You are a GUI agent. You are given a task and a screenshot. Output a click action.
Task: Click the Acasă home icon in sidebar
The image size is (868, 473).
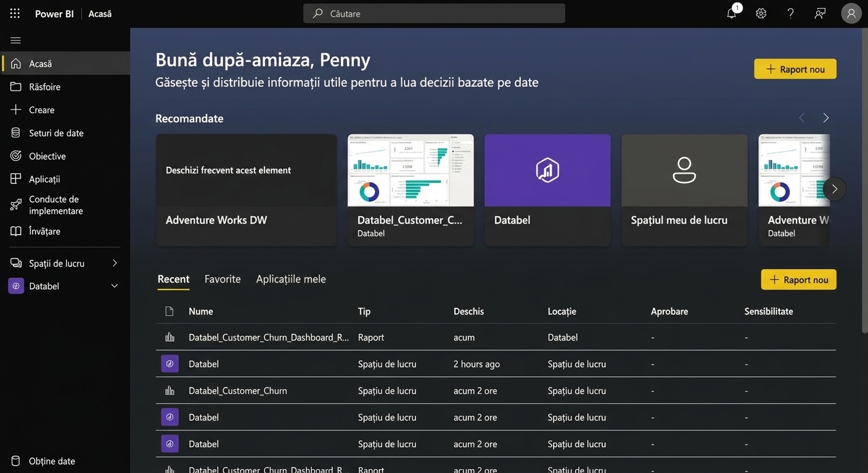(x=16, y=63)
